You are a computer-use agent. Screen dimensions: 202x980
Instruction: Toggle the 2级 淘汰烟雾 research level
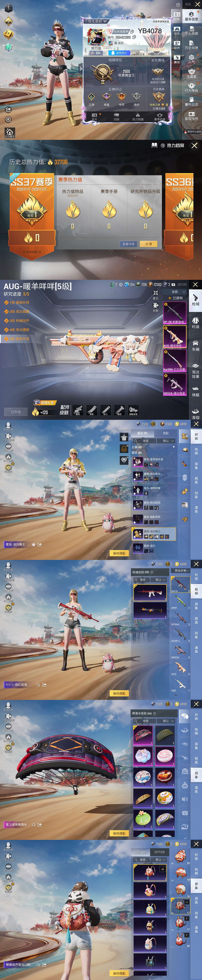(x=17, y=312)
